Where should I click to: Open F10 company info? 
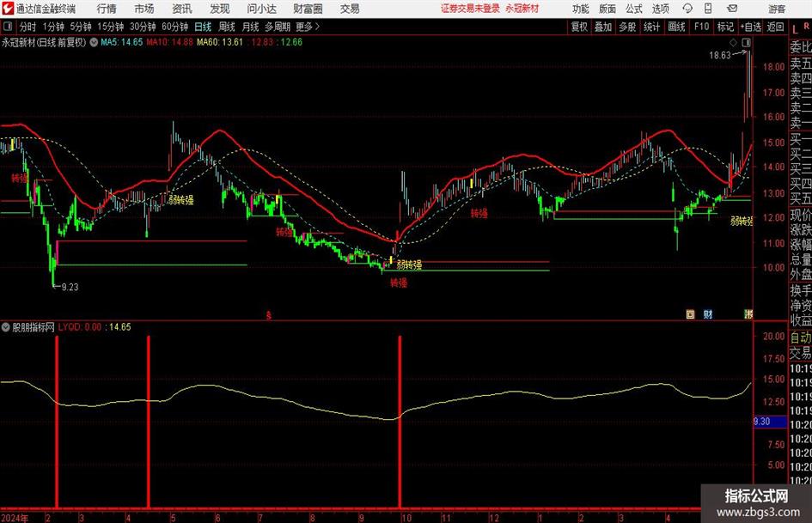(702, 27)
